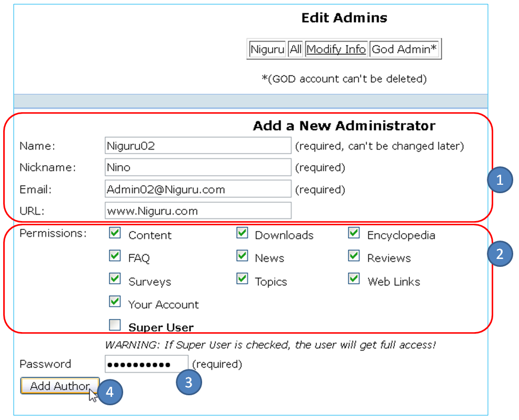
Task: Select the God Admin tab
Action: [405, 49]
